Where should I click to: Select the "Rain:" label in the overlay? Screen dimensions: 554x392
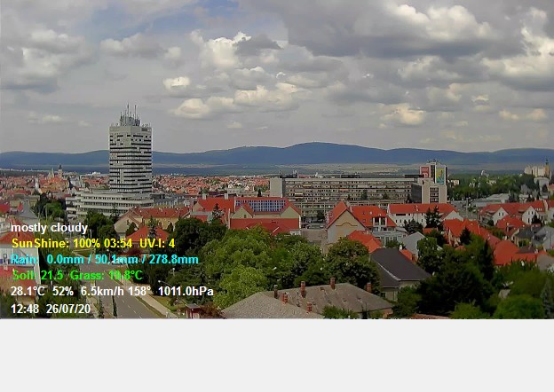25,260
